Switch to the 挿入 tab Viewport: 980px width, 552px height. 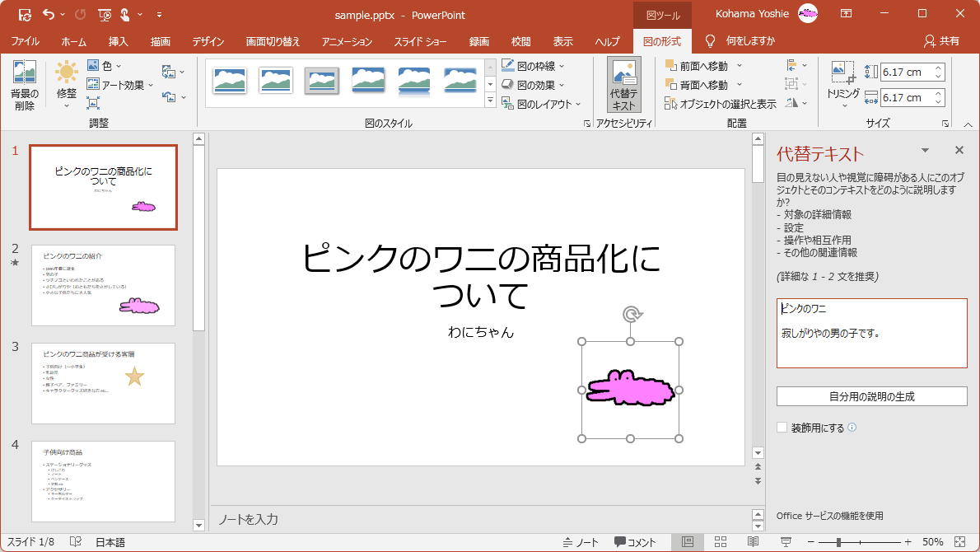point(119,41)
